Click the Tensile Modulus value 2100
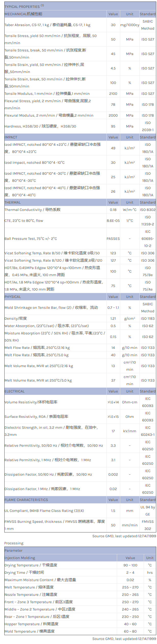Image resolution: width=157 pixels, height=644 pixels. pyautogui.click(x=113, y=94)
